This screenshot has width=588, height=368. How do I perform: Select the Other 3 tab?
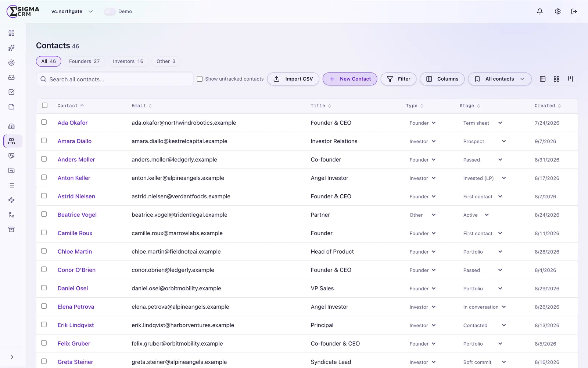pos(166,61)
